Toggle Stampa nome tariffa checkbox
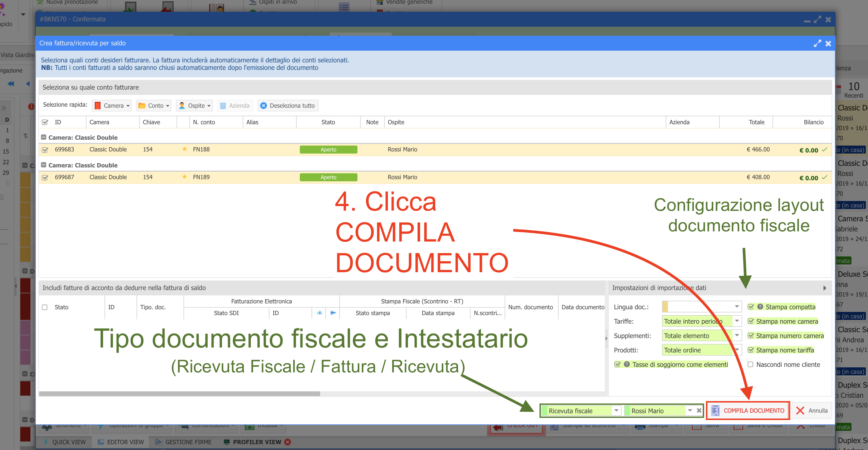The width and height of the screenshot is (868, 450). pos(751,350)
